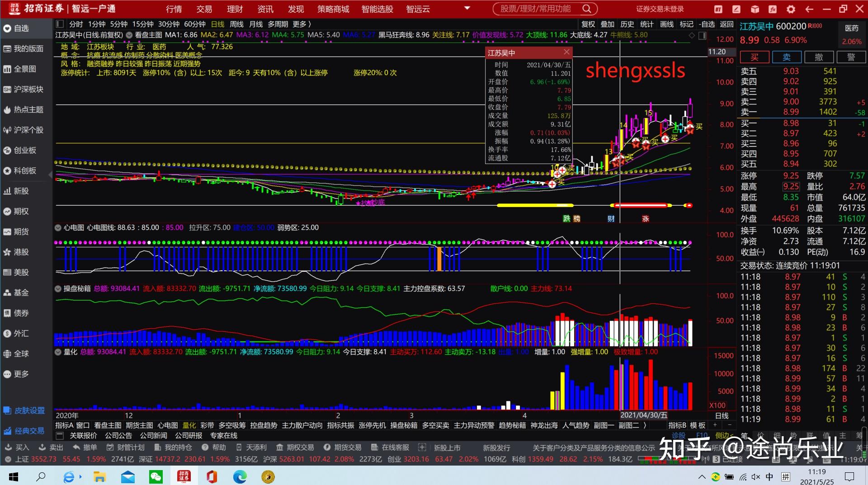The image size is (868, 485).
Task: Click 买入 buy in the bottom toolbar
Action: [x=17, y=447]
